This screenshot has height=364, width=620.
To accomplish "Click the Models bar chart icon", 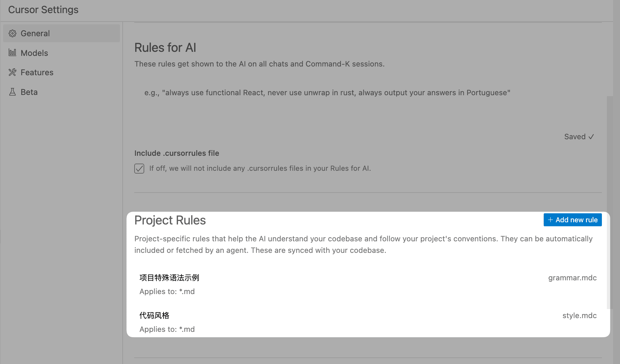I will 12,52.
